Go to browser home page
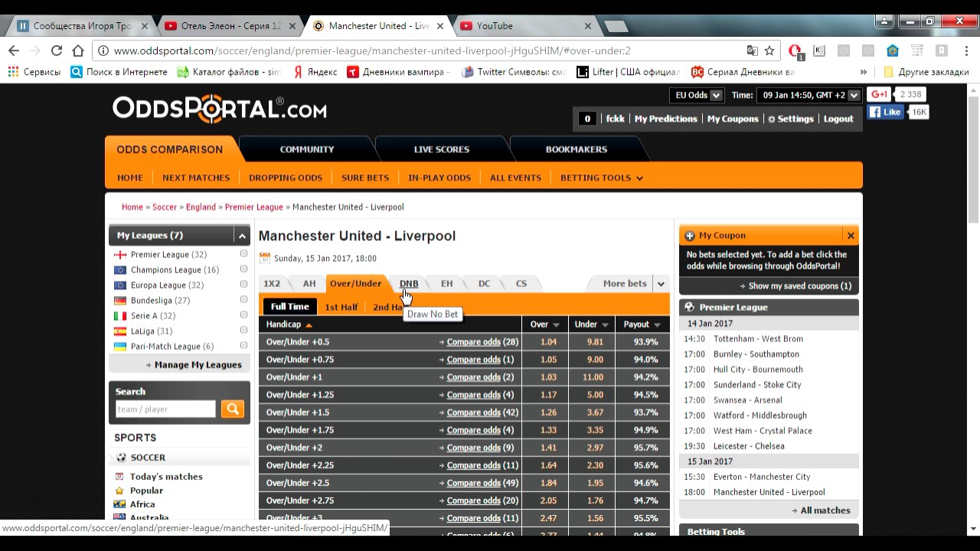This screenshot has width=980, height=551. tap(77, 51)
